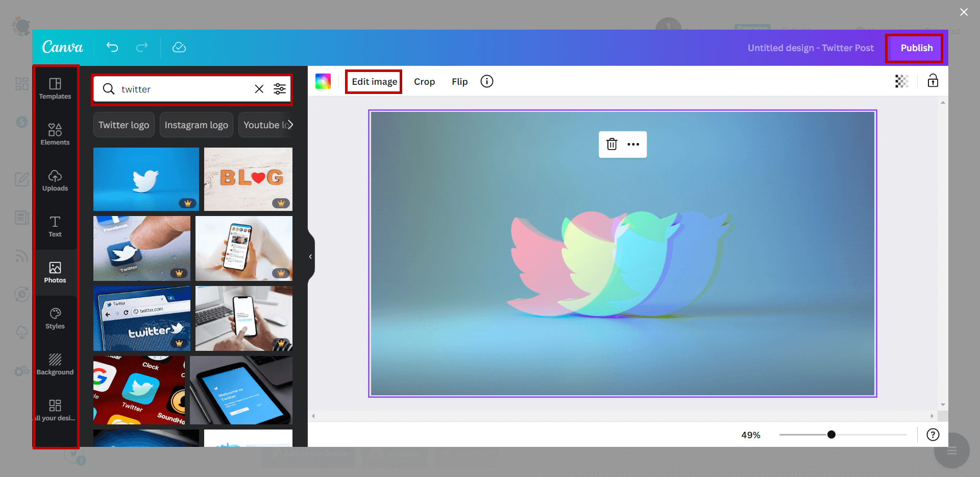The image size is (980, 477).
Task: Lock the selected element
Action: (x=933, y=81)
